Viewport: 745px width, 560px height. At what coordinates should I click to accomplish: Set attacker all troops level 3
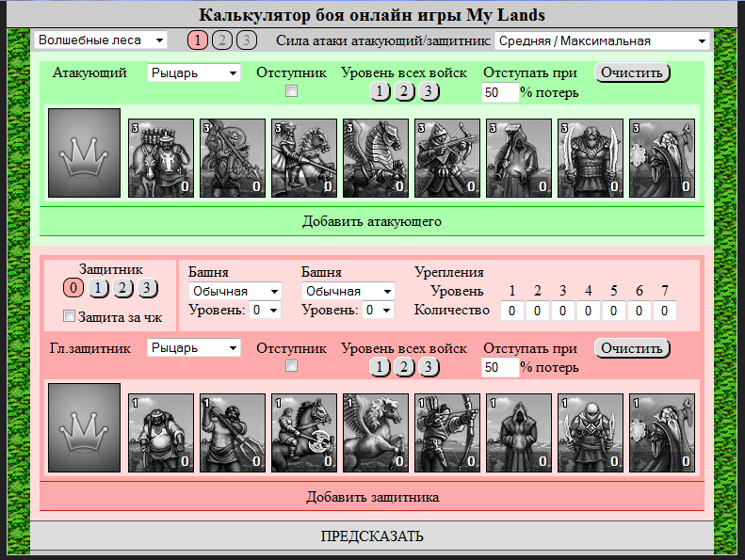tap(429, 91)
